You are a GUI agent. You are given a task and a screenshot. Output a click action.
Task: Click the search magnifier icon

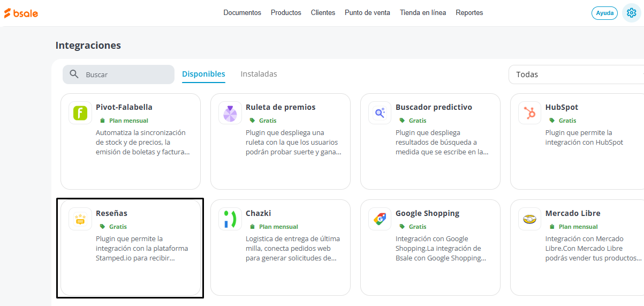[x=74, y=74]
